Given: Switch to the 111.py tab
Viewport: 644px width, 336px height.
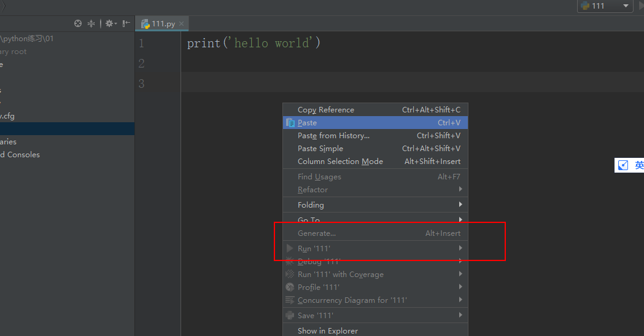Looking at the screenshot, I should pyautogui.click(x=162, y=24).
